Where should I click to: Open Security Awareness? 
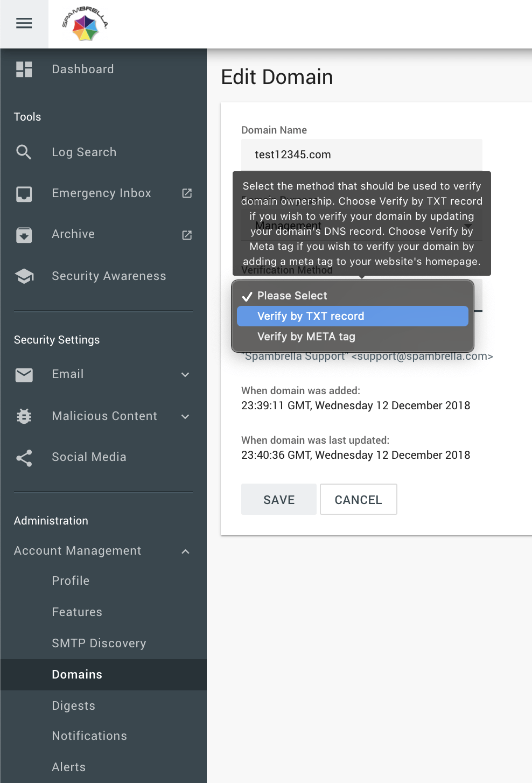(109, 276)
